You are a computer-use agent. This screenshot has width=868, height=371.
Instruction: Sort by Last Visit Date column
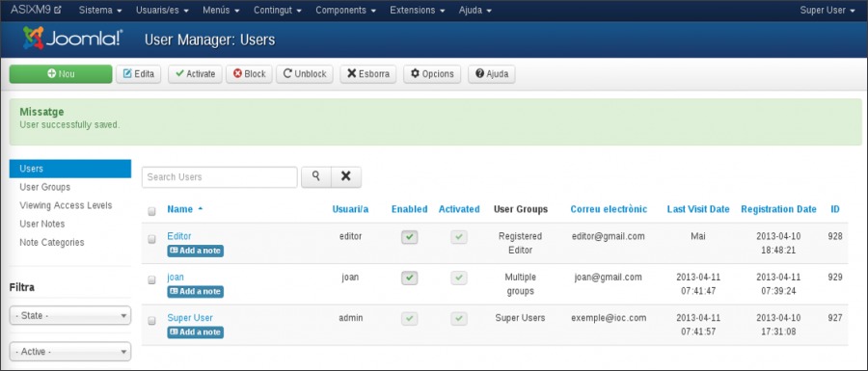click(698, 209)
